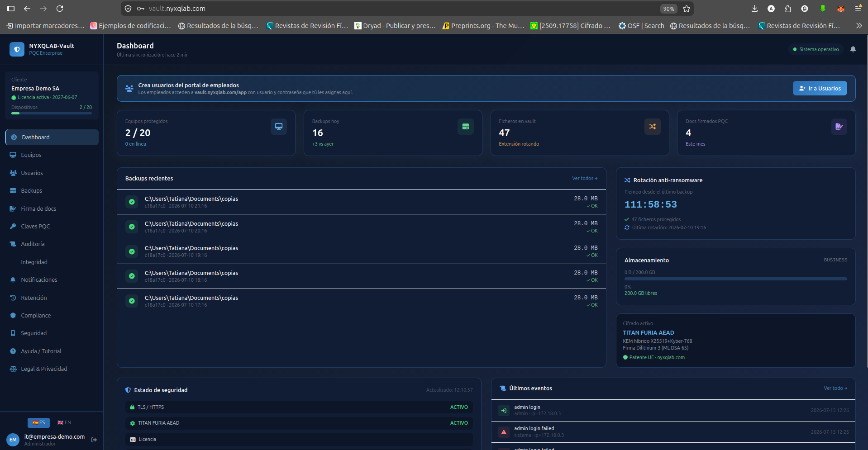868x450 pixels.
Task: Click the admin login event icon
Action: 504,410
